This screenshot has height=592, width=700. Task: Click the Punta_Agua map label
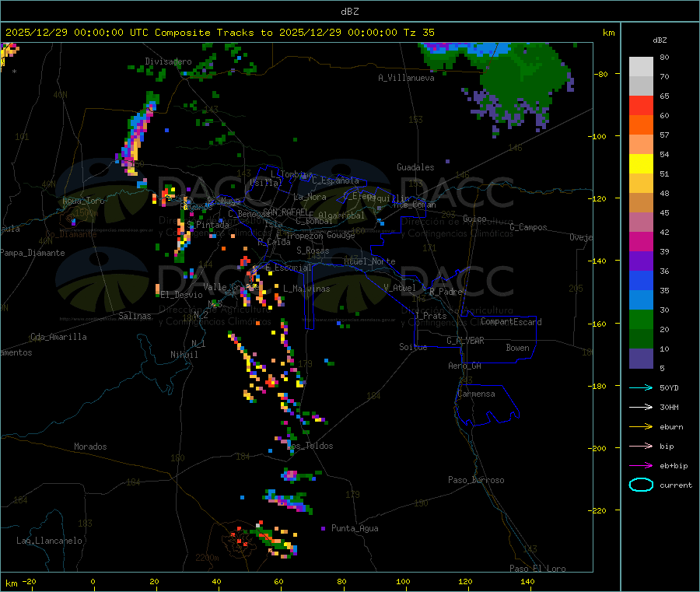[x=355, y=528]
